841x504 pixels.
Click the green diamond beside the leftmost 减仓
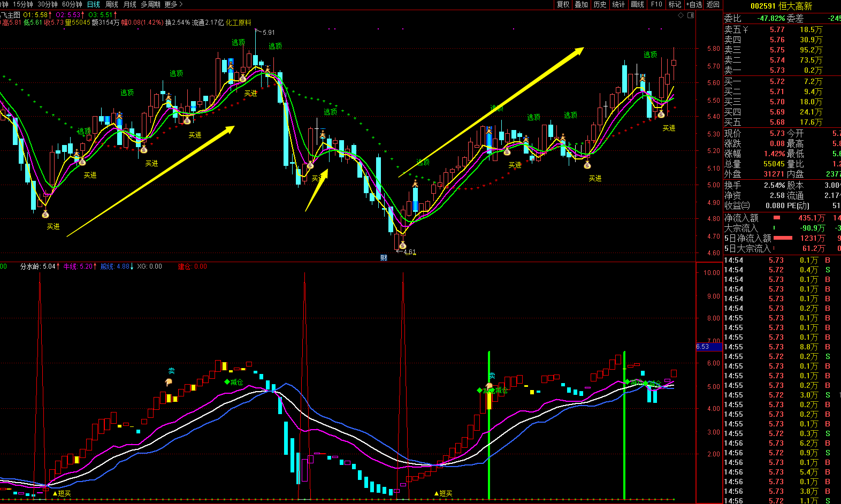point(227,382)
